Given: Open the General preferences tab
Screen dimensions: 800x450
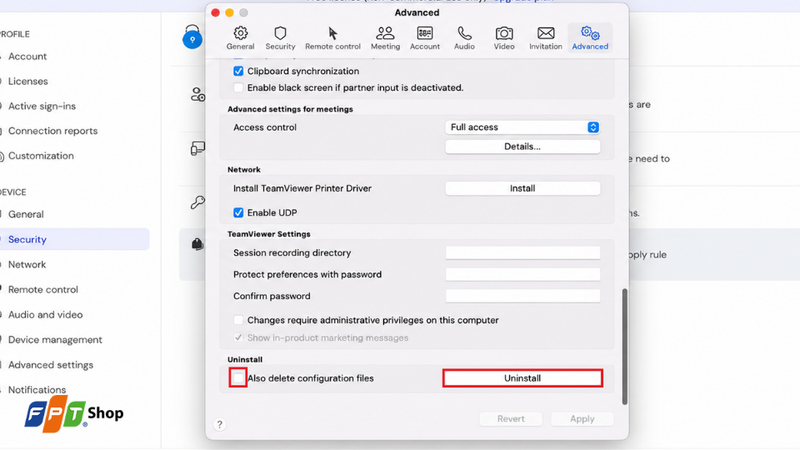Looking at the screenshot, I should (x=240, y=38).
